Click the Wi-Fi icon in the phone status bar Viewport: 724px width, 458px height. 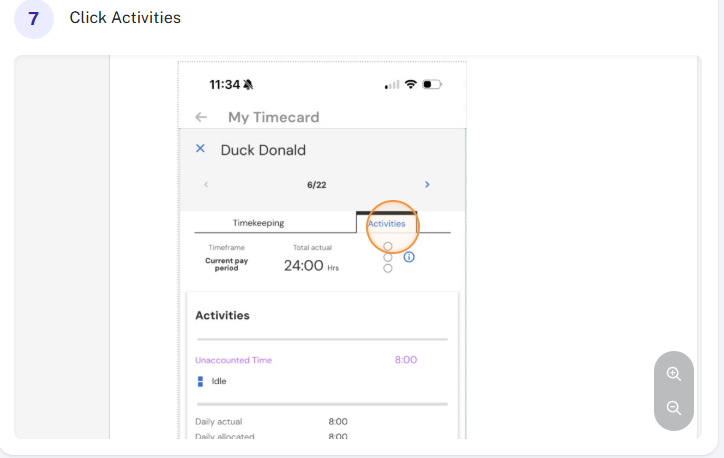(410, 84)
